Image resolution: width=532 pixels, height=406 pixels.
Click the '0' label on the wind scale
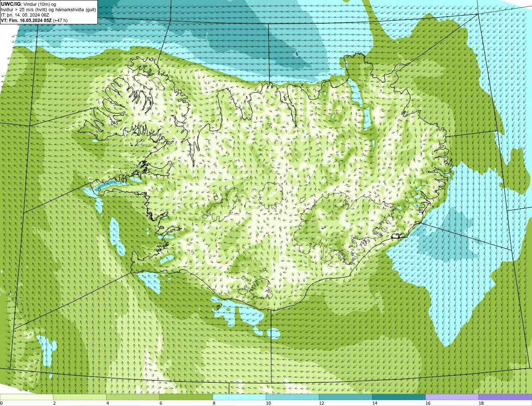1,403
